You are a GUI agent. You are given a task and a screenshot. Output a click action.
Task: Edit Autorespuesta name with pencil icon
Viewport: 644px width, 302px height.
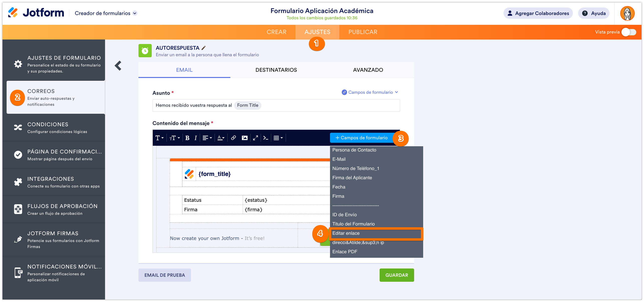pos(204,48)
